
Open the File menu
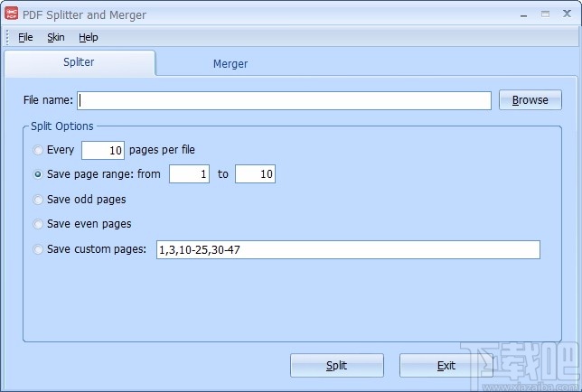25,37
